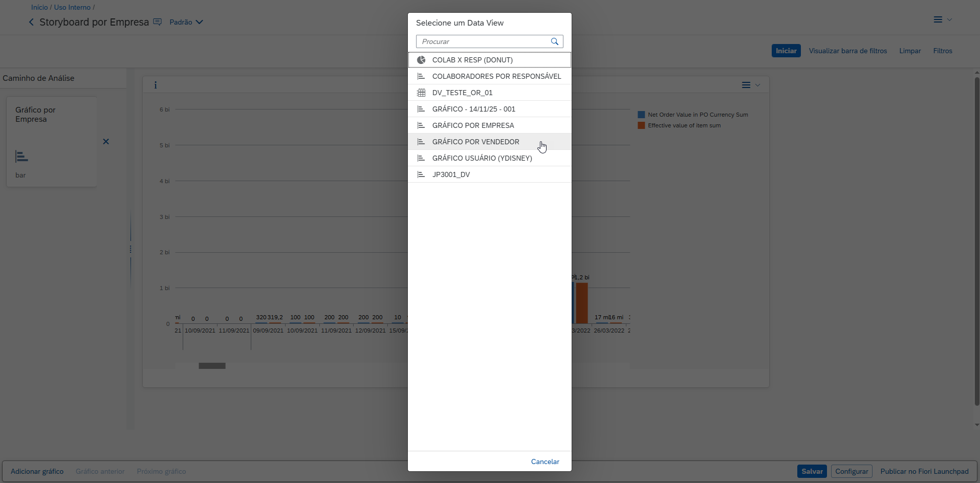Focus the Procurar search field
Screen dimensions: 980x483
[484, 41]
